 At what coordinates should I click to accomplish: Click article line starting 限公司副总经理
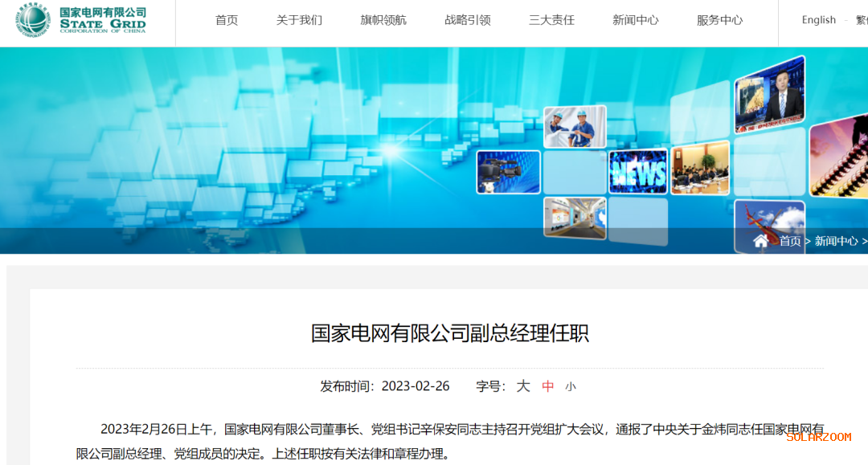pyautogui.click(x=264, y=454)
